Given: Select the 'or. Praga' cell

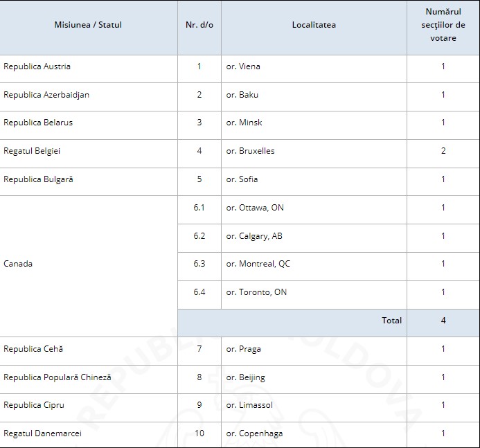Looking at the screenshot, I should 314,351.
